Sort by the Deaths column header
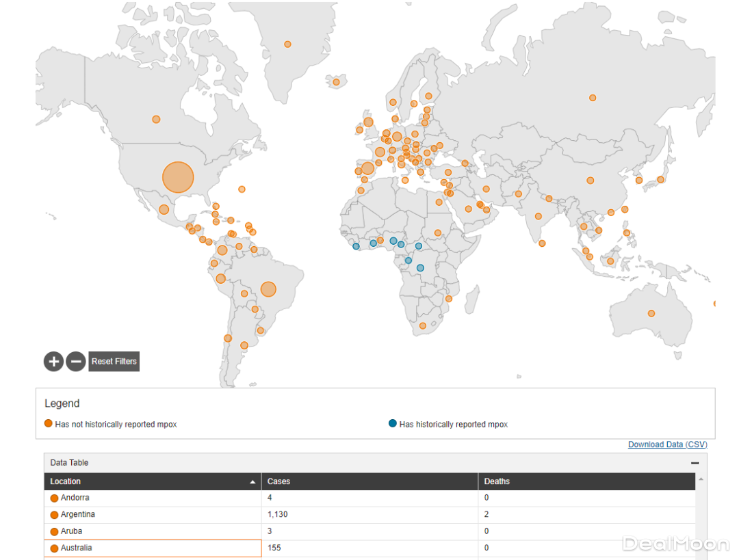 pos(497,481)
